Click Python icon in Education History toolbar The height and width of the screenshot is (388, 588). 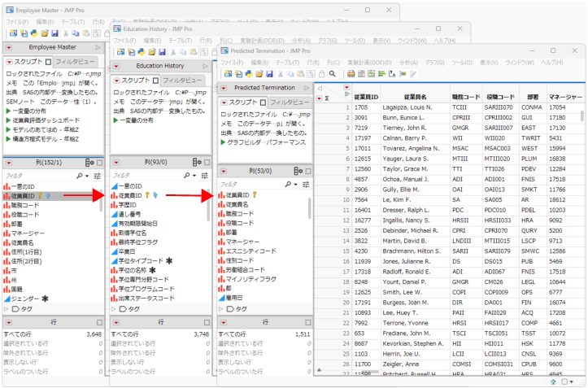pos(142,52)
